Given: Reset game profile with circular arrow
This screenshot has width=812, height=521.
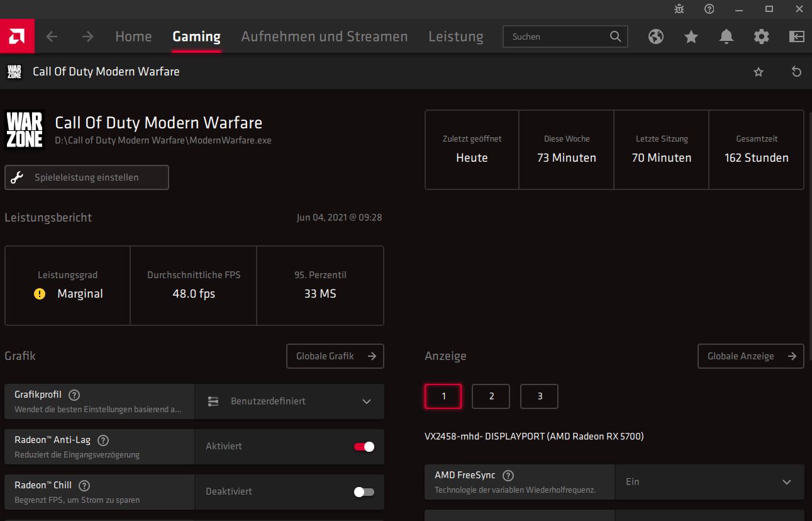Looking at the screenshot, I should click(x=796, y=72).
